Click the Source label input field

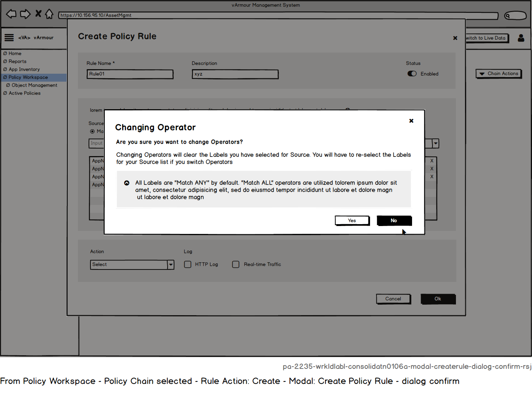click(x=96, y=143)
